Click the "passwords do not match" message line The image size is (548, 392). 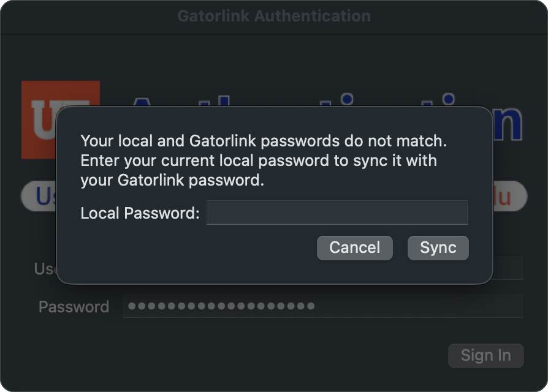click(264, 141)
